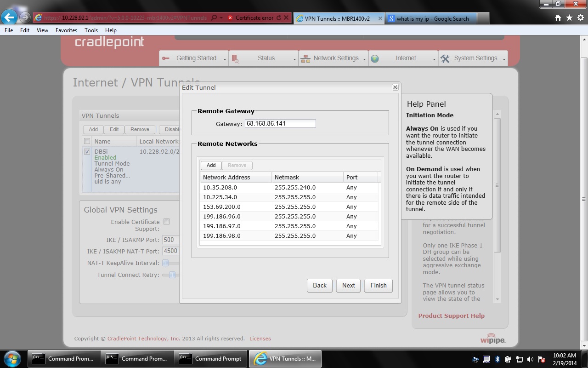Expand the Network Settings dropdown arrow

pyautogui.click(x=364, y=59)
